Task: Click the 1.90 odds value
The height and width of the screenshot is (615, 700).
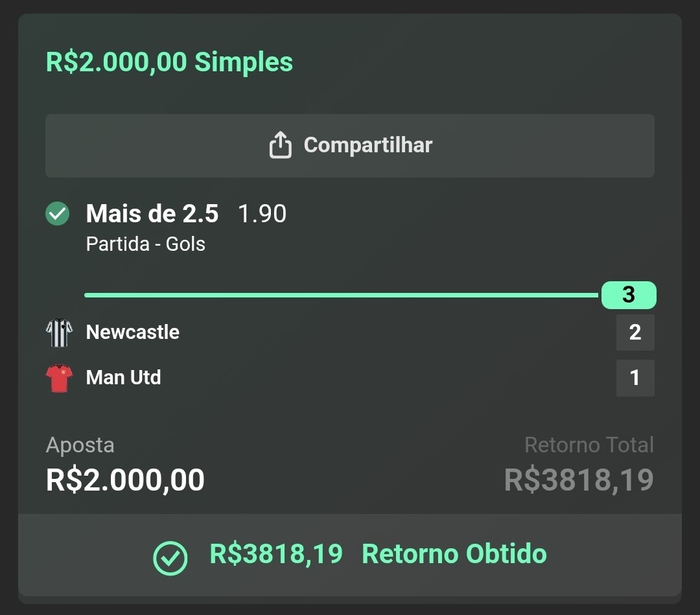Action: click(x=262, y=214)
